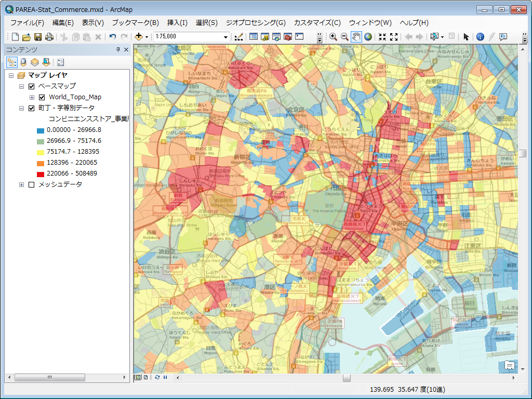The width and height of the screenshot is (532, 399).
Task: Click the red 220066 - 508489 swatch
Action: coord(41,174)
